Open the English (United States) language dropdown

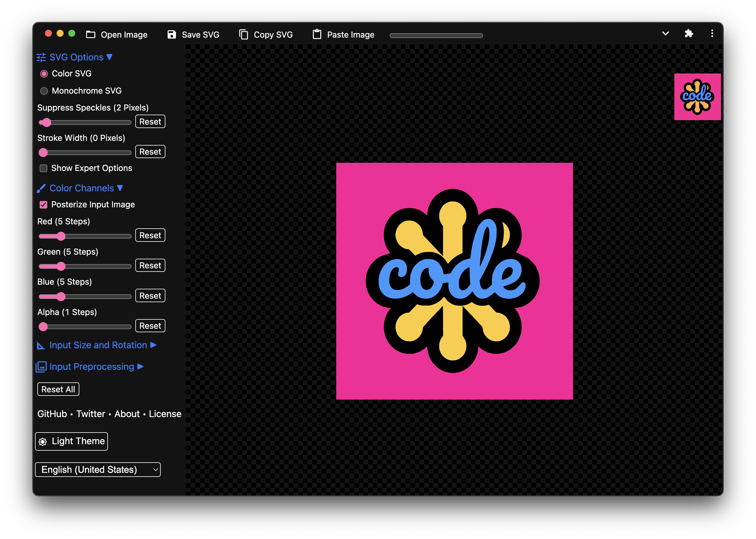[98, 470]
